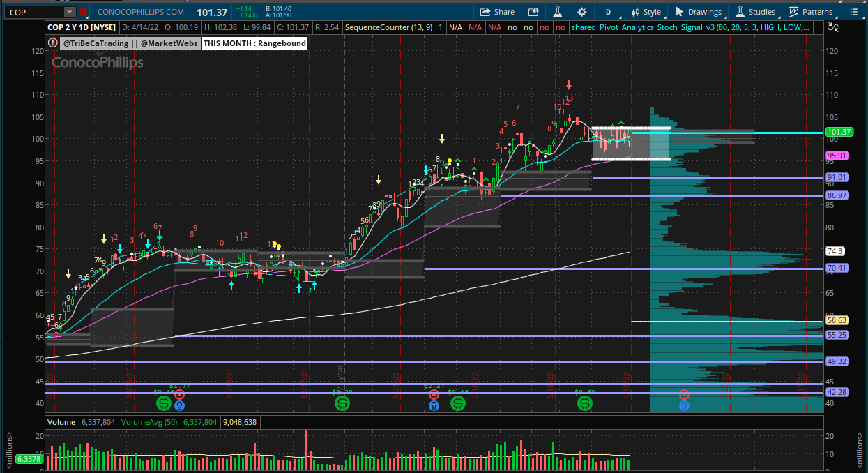868x473 pixels.
Task: Click the blue earnings lightbulb icon on left
Action: point(180,405)
